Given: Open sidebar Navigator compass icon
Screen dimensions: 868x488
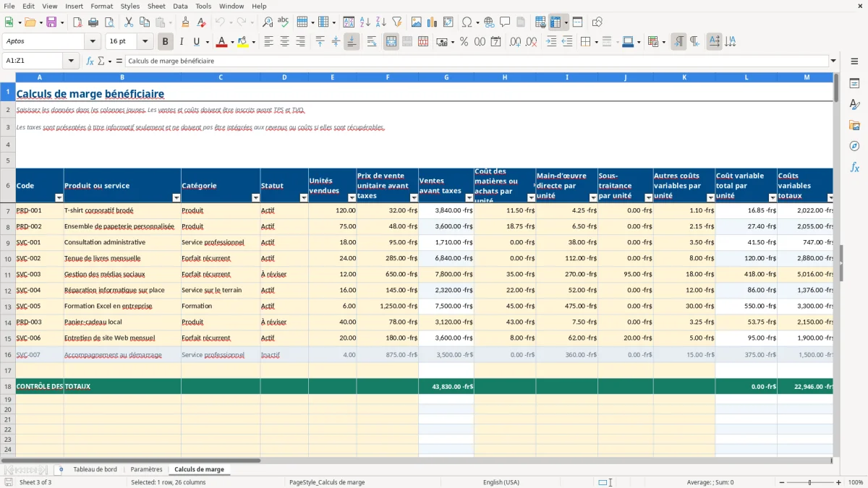Looking at the screenshot, I should point(854,146).
